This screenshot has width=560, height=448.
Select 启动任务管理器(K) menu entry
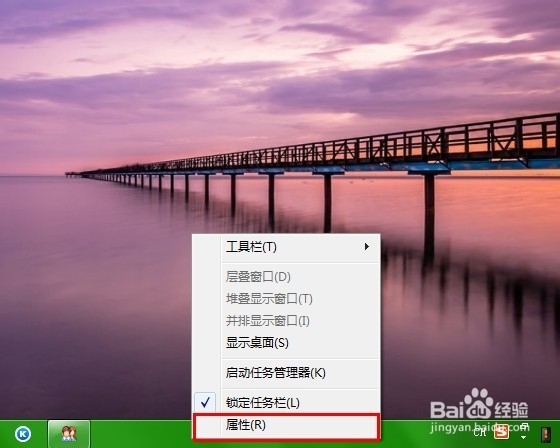click(x=286, y=373)
